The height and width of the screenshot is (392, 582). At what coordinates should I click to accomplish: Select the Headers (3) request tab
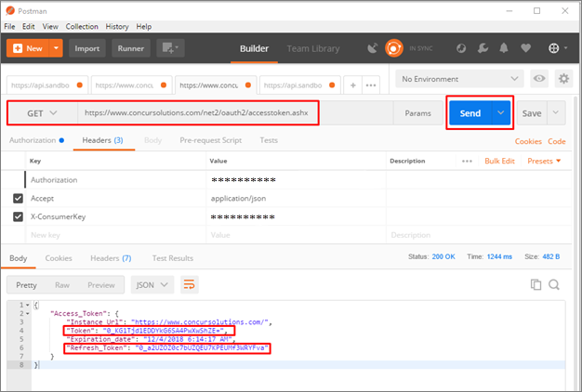coord(102,140)
